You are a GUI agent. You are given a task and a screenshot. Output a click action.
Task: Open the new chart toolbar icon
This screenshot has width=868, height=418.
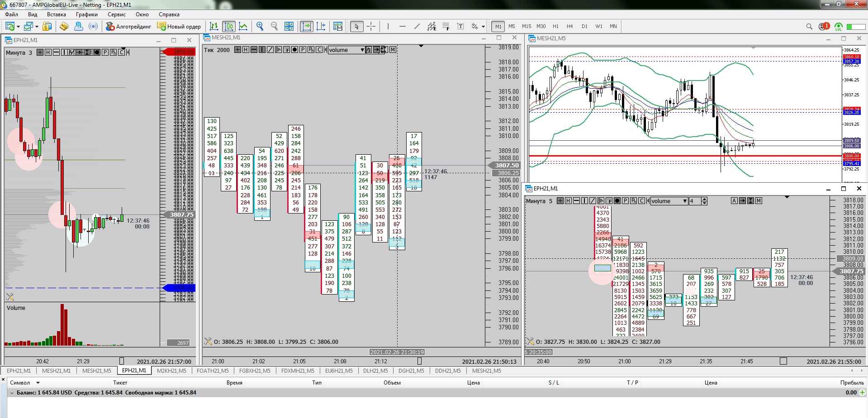10,26
